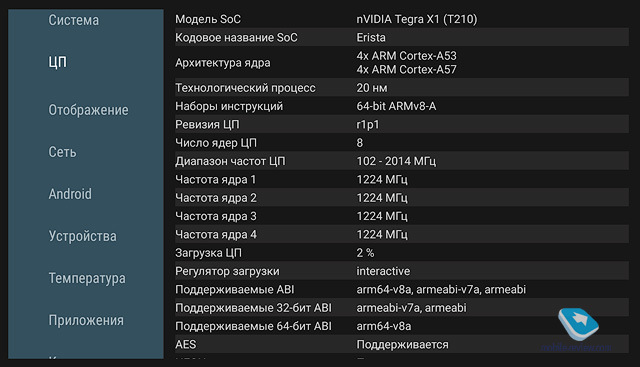
Task: Switch to the Устройства section
Action: (x=82, y=236)
